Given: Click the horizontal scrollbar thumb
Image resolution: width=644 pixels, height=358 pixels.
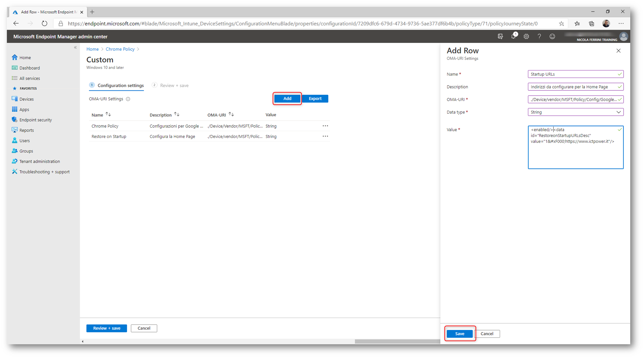Looking at the screenshot, I should 397,341.
